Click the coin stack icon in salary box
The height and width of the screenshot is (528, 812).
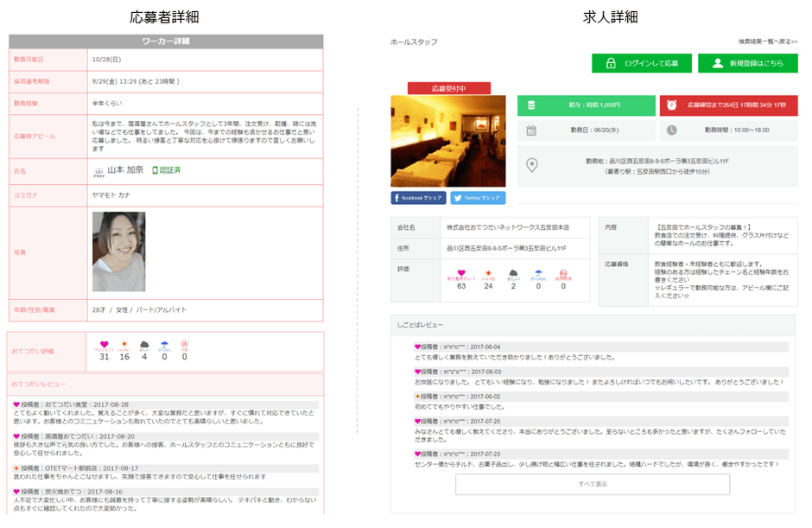tap(531, 105)
